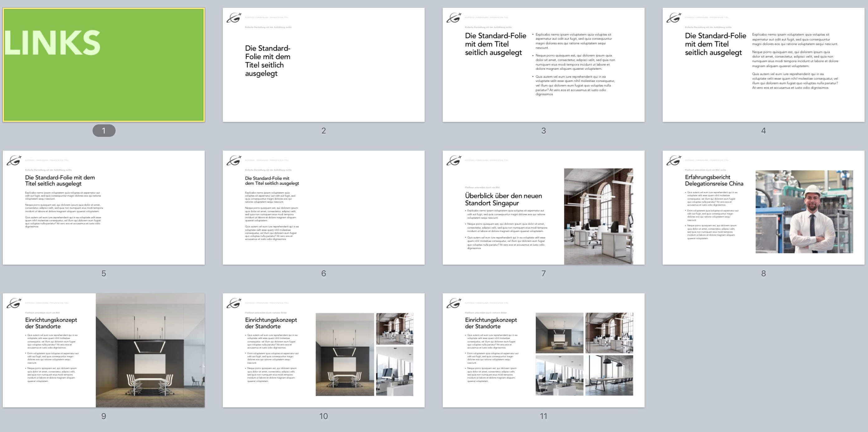Select the green LINKS slide thumbnail
The image size is (868, 432).
click(x=104, y=65)
